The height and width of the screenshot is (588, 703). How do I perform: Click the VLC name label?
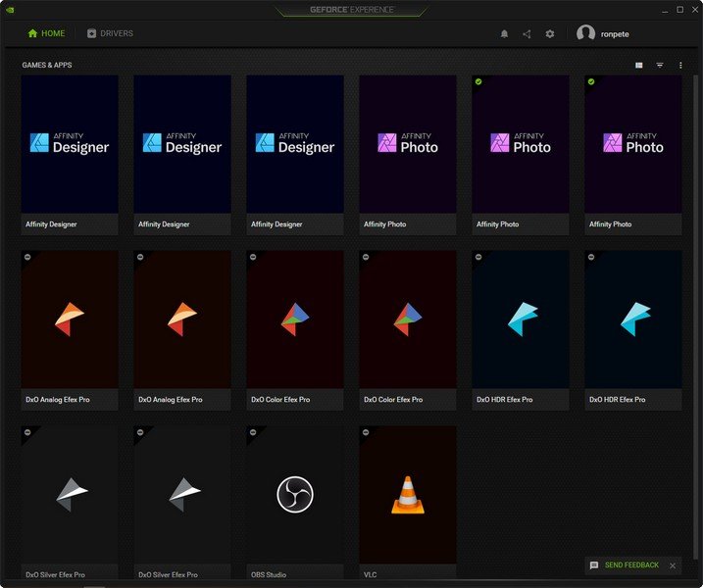[371, 574]
